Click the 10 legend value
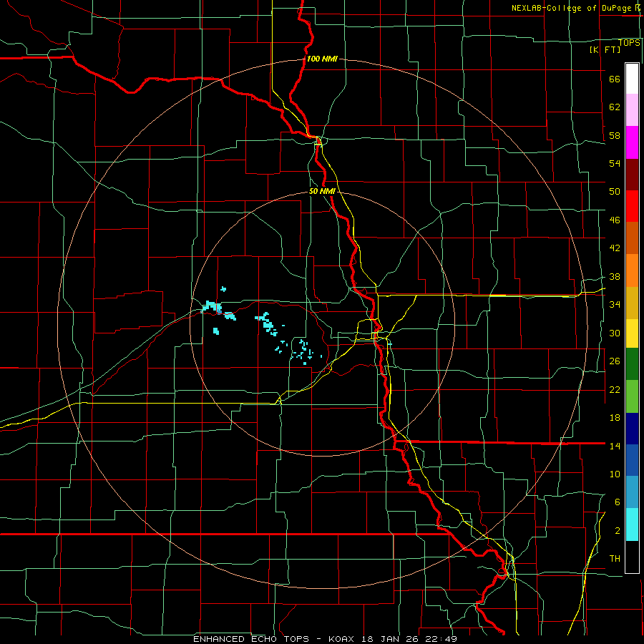The image size is (644, 644). click(615, 474)
